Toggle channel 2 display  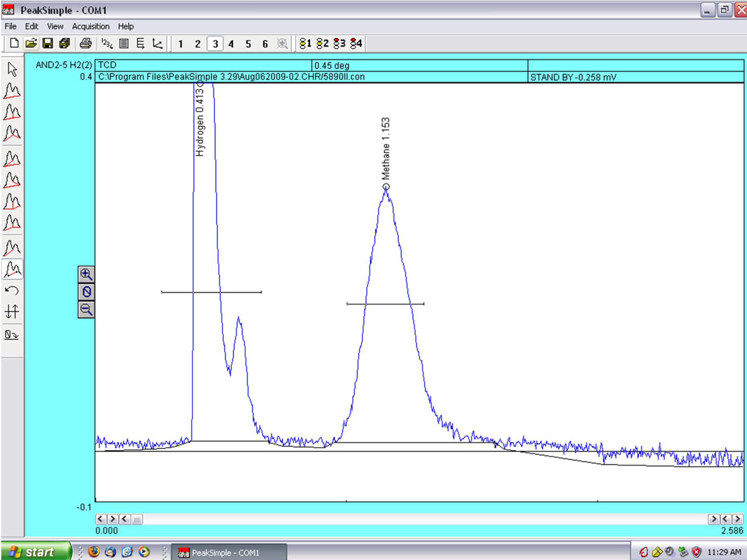[198, 44]
